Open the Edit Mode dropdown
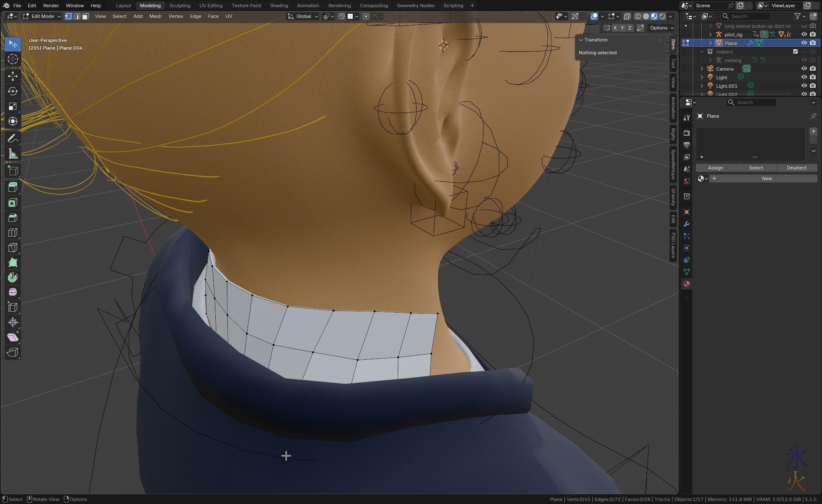 [x=42, y=16]
